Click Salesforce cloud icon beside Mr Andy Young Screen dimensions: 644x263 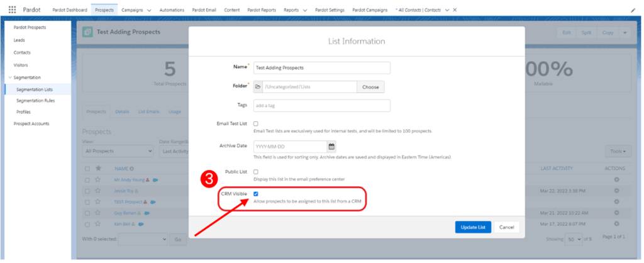point(156,180)
